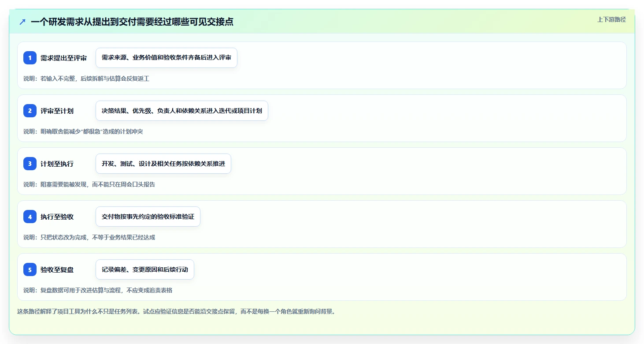644x344 pixels.
Task: Click the footer paragraph starting 这条路径解释了项目工具
Action: [177, 311]
